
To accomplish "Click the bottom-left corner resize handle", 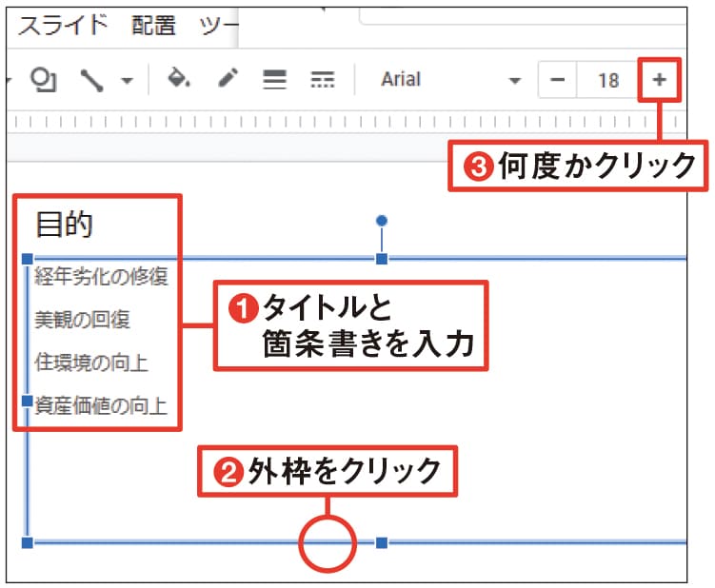I will [x=28, y=542].
